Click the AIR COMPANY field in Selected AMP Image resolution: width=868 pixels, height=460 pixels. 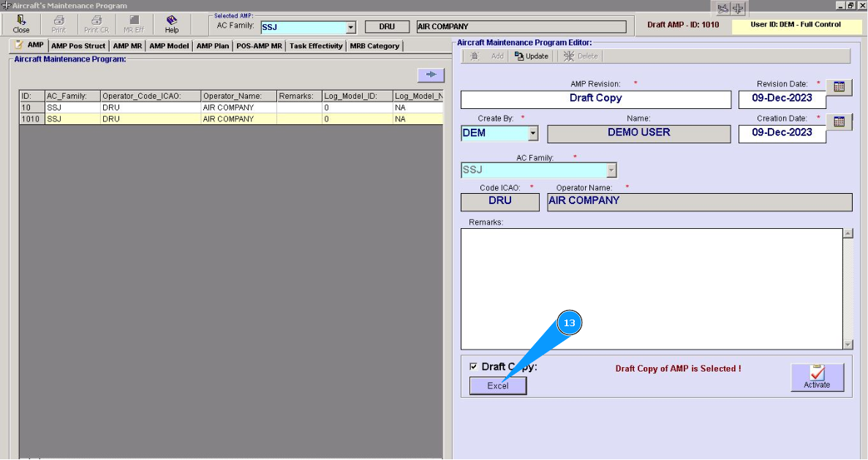coord(521,26)
